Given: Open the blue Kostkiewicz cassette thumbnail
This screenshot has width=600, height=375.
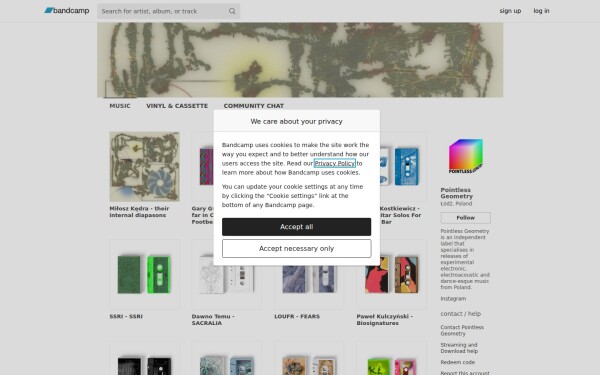Looking at the screenshot, I should 403,166.
